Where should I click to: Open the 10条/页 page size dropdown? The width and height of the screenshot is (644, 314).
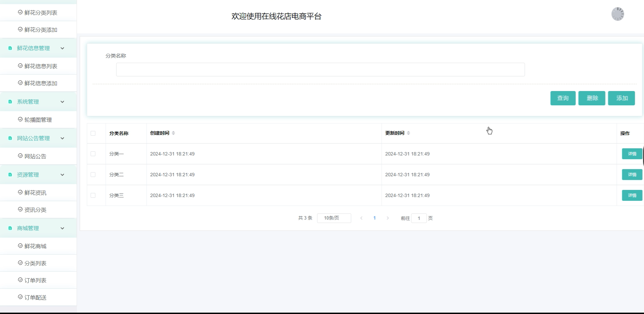point(334,218)
